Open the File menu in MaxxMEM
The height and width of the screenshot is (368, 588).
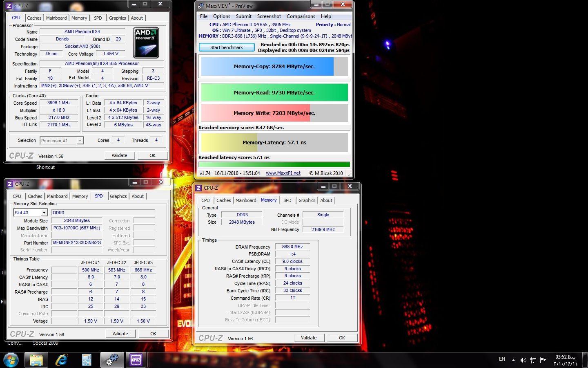tap(204, 16)
